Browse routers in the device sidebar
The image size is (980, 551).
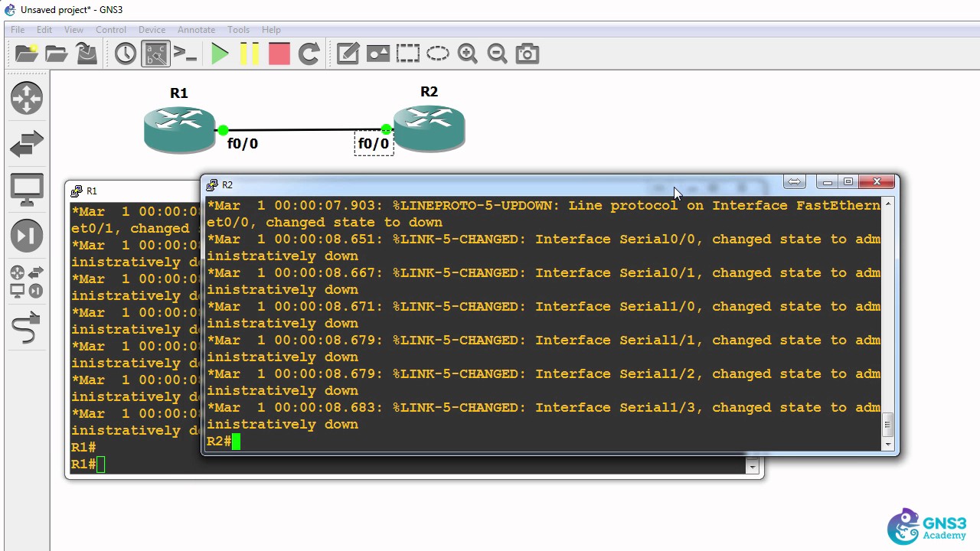pos(27,99)
